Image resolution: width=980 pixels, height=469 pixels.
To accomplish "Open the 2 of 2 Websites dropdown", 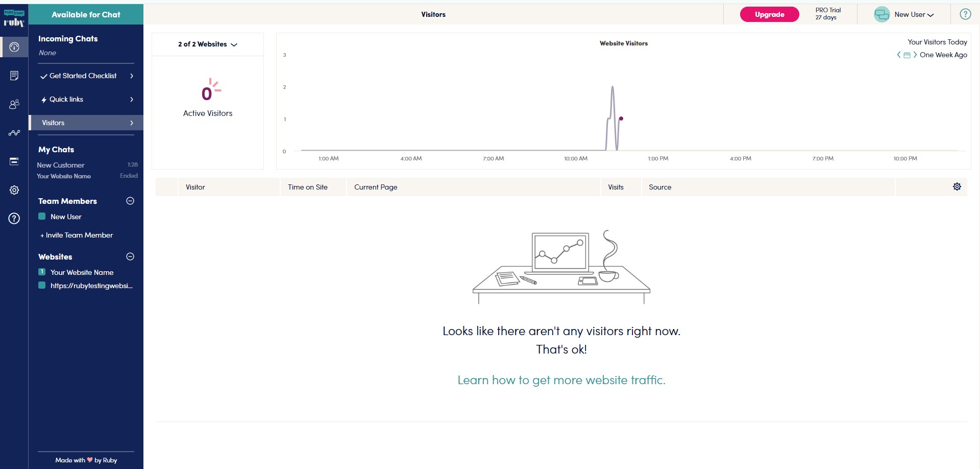I will [x=208, y=44].
